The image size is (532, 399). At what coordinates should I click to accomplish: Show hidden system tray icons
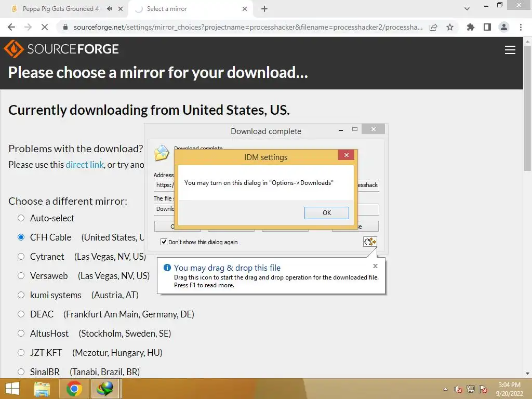(445, 389)
